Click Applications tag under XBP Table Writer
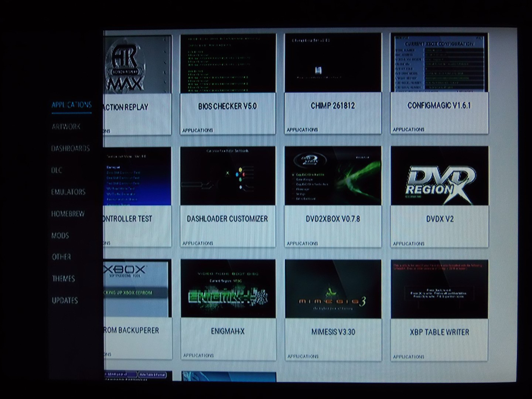 (x=409, y=357)
